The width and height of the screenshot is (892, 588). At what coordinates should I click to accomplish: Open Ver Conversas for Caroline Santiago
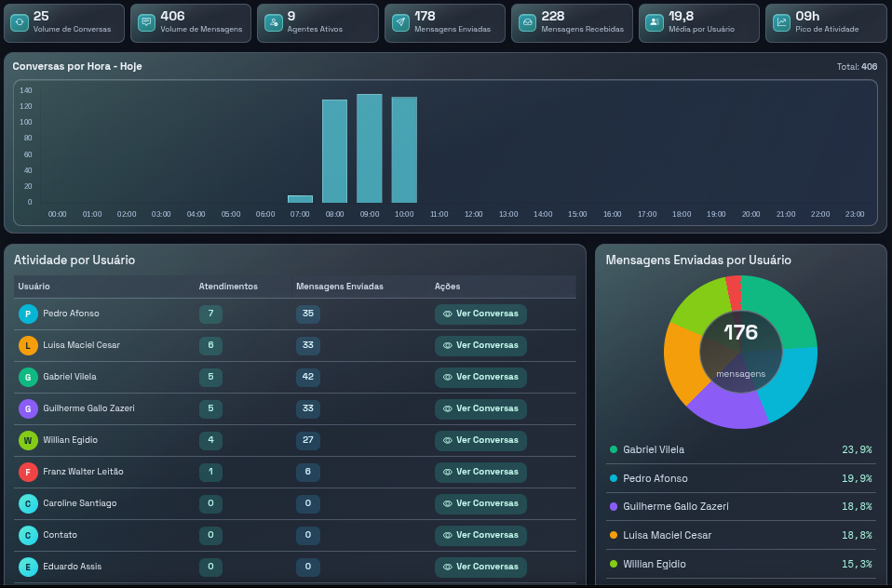tap(480, 504)
